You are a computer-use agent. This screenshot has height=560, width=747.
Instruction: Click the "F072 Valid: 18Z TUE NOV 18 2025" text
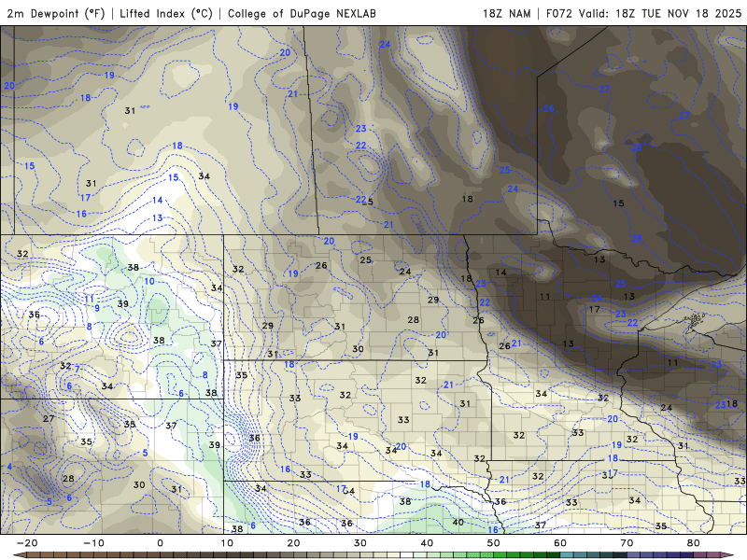pos(643,13)
